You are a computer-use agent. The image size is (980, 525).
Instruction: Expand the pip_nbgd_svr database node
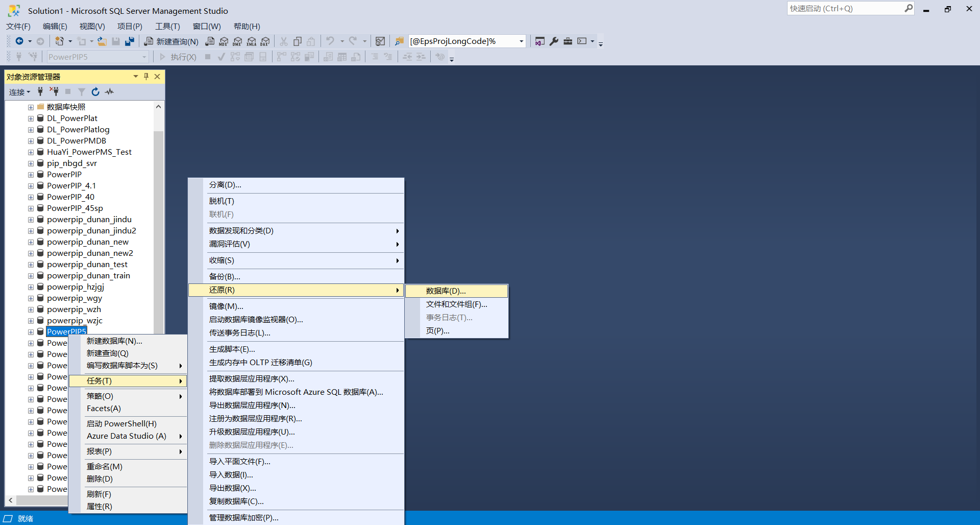[x=31, y=163]
